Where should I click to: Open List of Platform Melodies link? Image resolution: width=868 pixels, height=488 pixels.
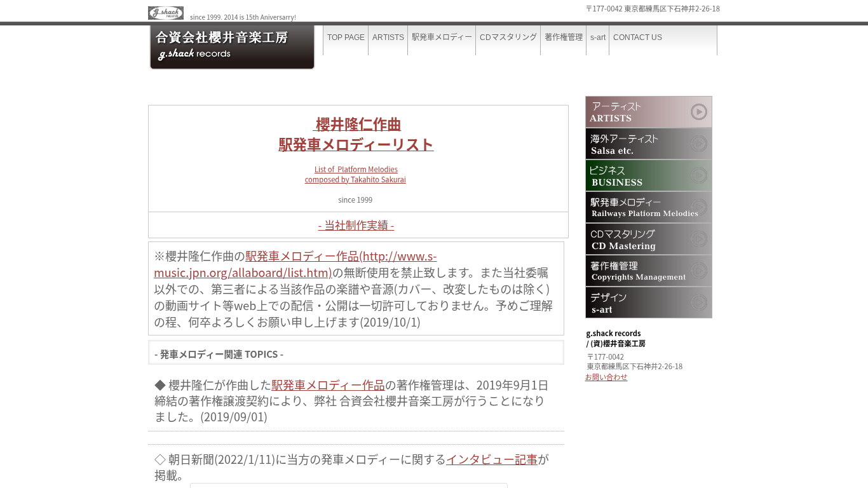(x=356, y=169)
